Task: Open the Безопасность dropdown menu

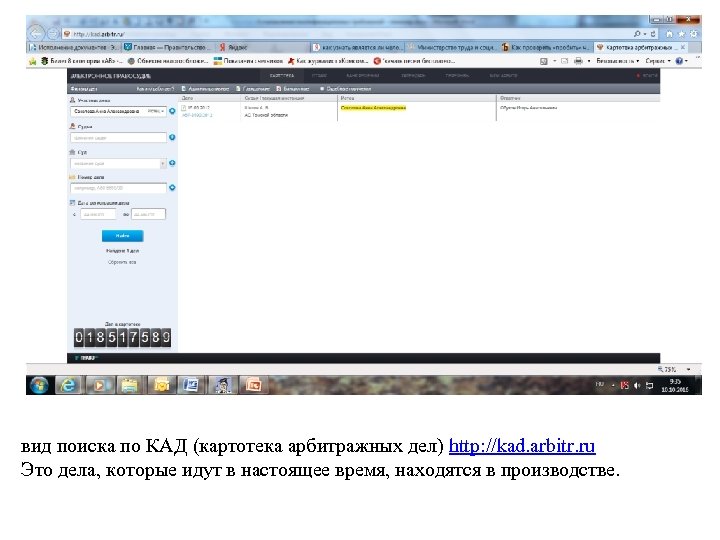Action: click(x=618, y=61)
